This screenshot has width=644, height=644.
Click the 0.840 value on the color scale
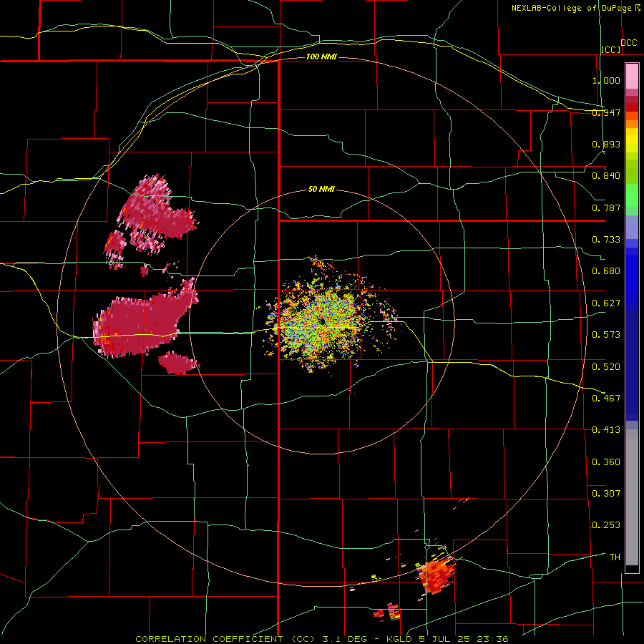tap(606, 176)
